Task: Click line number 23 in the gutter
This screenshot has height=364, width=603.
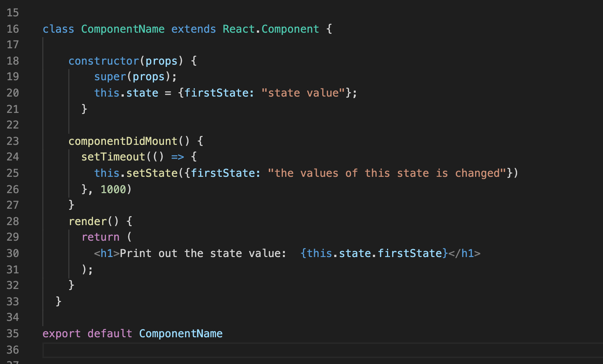Action: (x=13, y=141)
